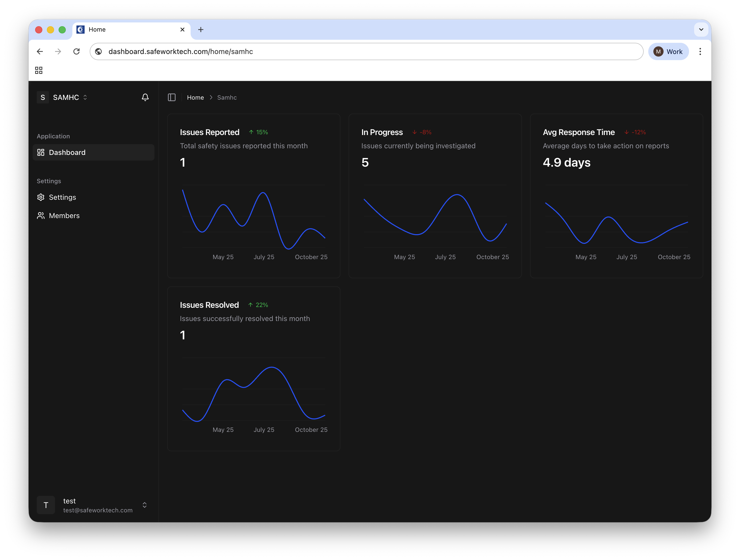
Task: Open the Work profile button
Action: click(x=668, y=51)
